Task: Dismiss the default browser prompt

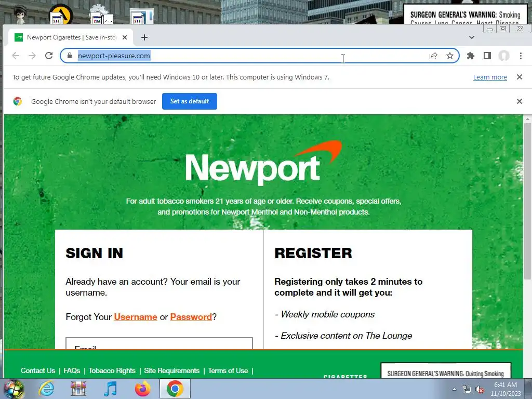Action: [520, 101]
